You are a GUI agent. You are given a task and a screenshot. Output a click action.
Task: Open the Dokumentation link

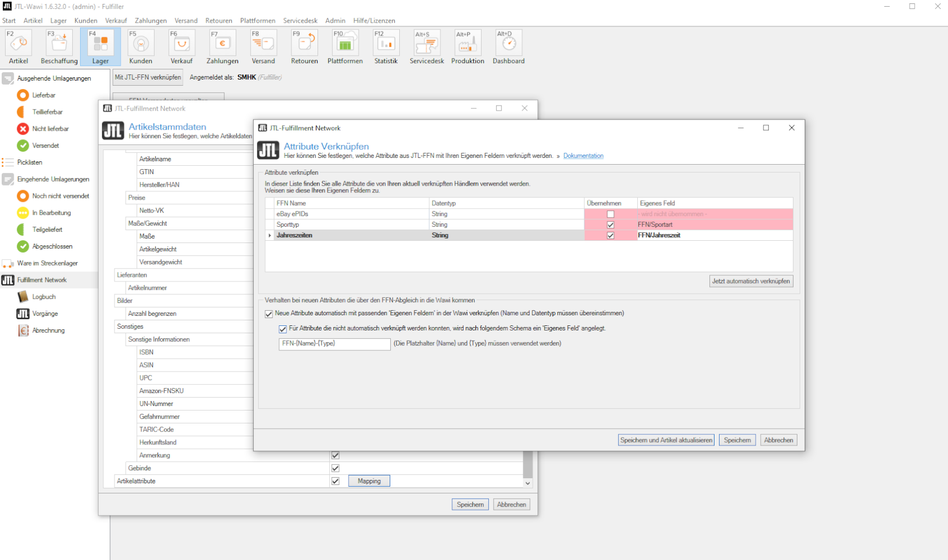point(583,156)
